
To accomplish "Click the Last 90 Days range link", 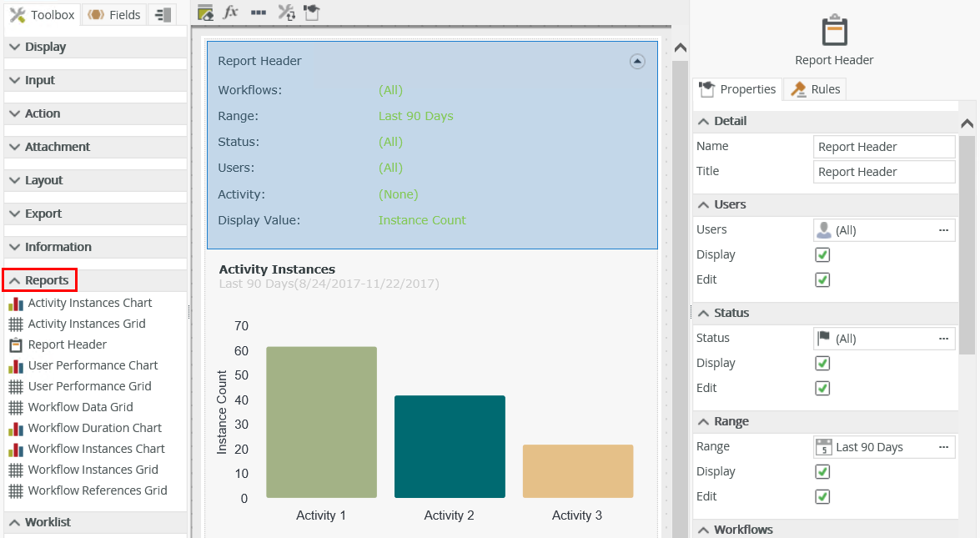I will coord(415,116).
